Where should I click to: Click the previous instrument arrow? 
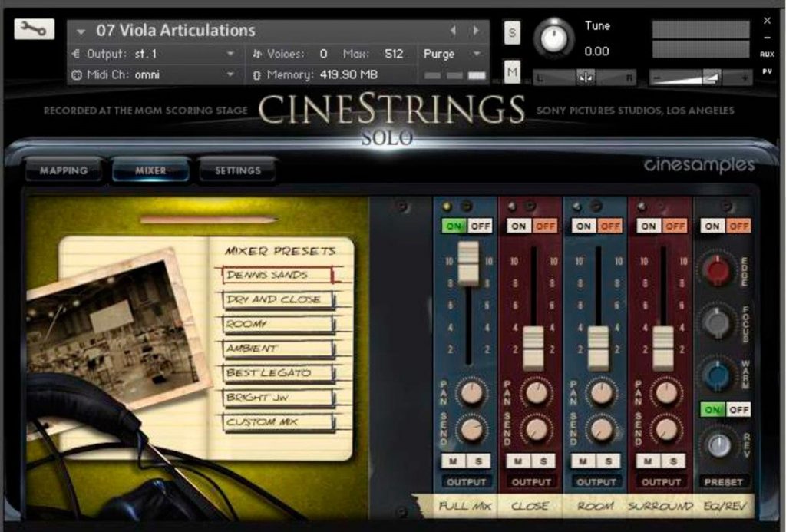tap(453, 31)
